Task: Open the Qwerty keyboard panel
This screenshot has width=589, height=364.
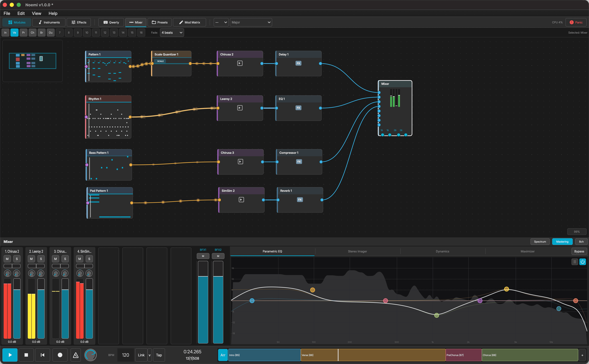Action: click(x=111, y=22)
